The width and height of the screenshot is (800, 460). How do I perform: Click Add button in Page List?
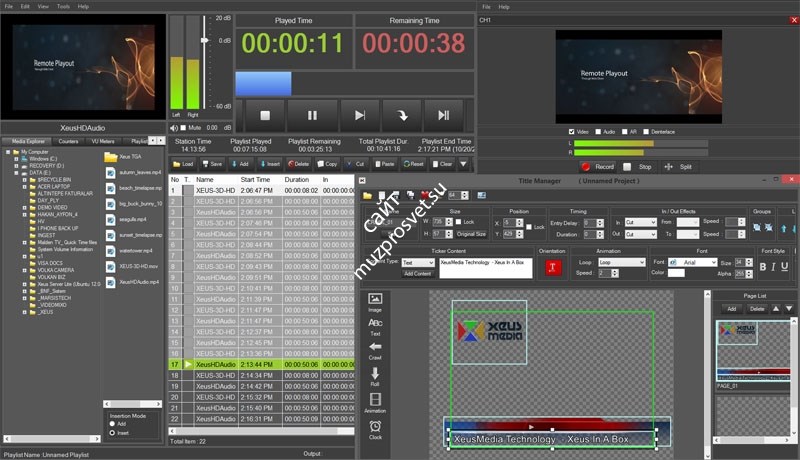click(x=732, y=309)
